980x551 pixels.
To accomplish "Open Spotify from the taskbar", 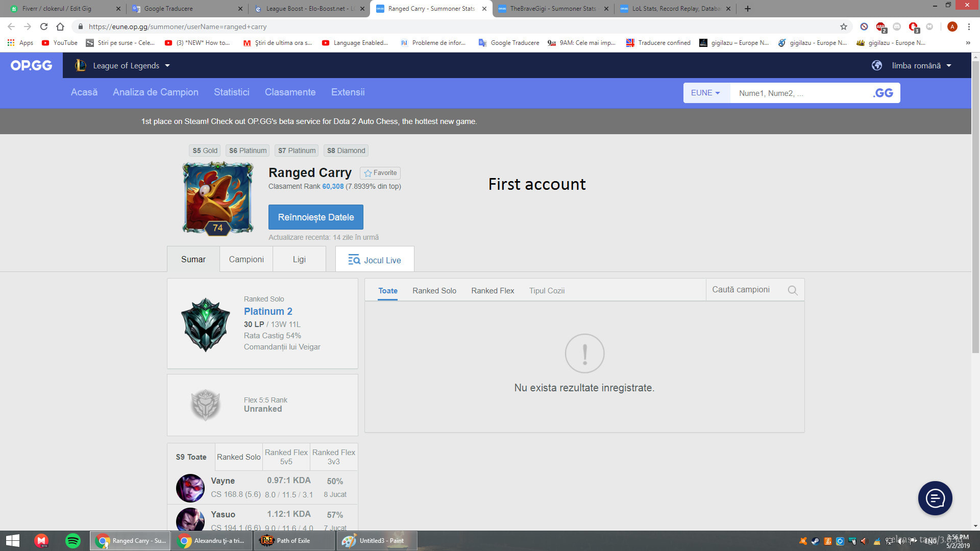I will (73, 541).
